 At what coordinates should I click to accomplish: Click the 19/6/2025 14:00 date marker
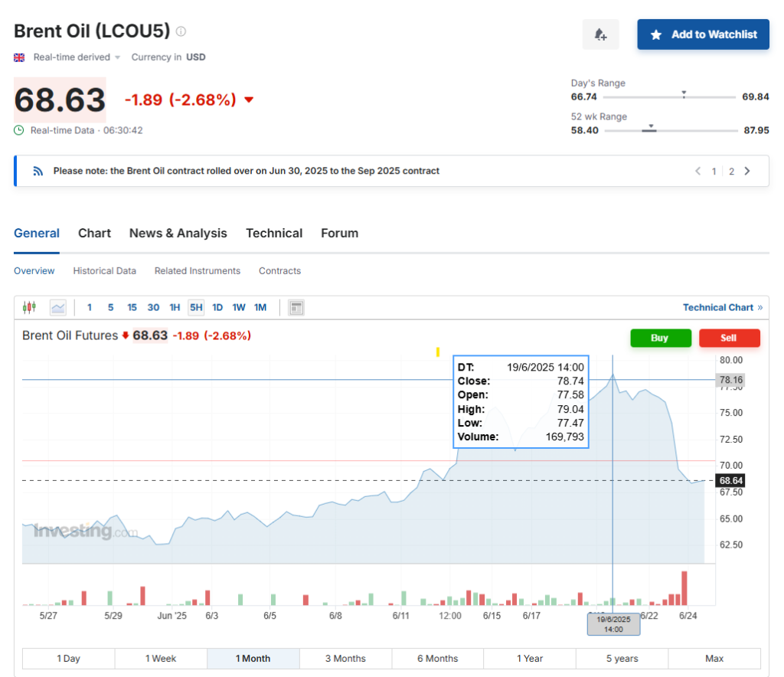613,624
